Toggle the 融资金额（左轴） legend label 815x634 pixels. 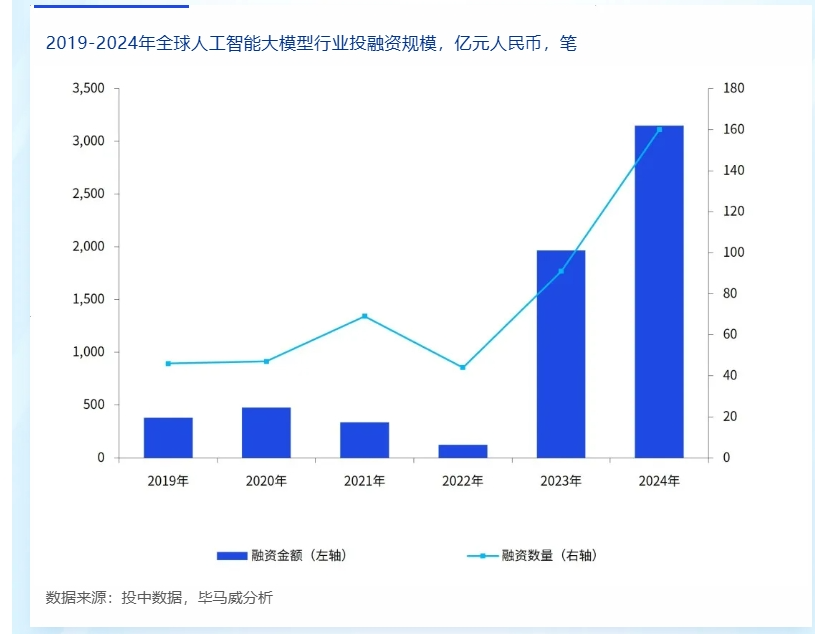pyautogui.click(x=300, y=555)
